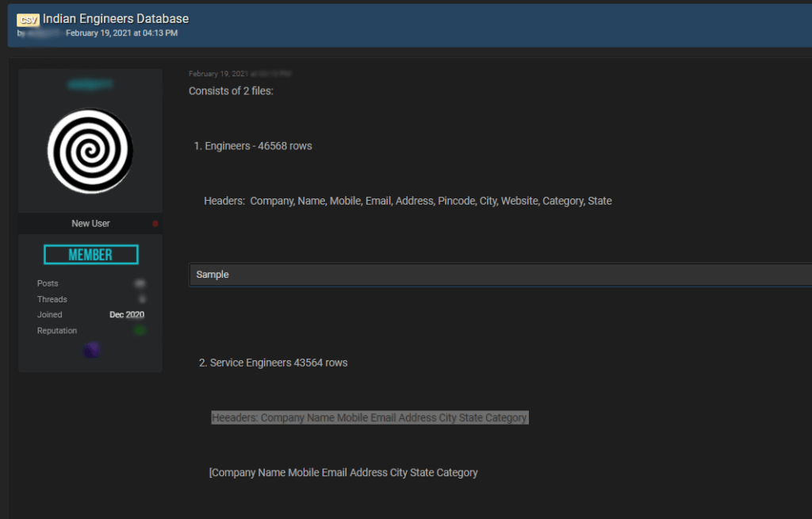The image size is (812, 519).
Task: Click the blurred username above the avatar
Action: point(90,84)
